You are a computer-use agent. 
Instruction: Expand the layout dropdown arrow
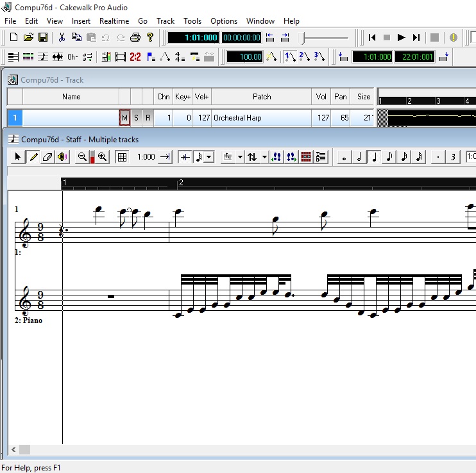(240, 157)
